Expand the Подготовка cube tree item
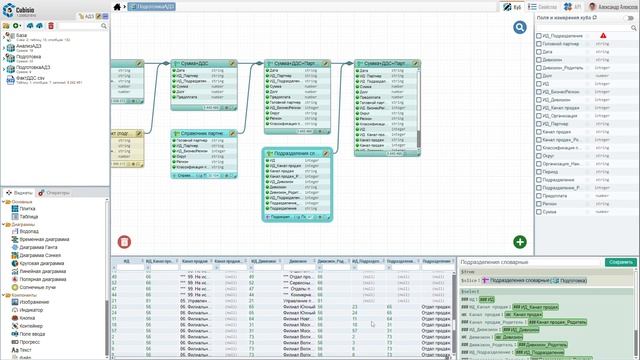640x360 pixels. point(4,58)
